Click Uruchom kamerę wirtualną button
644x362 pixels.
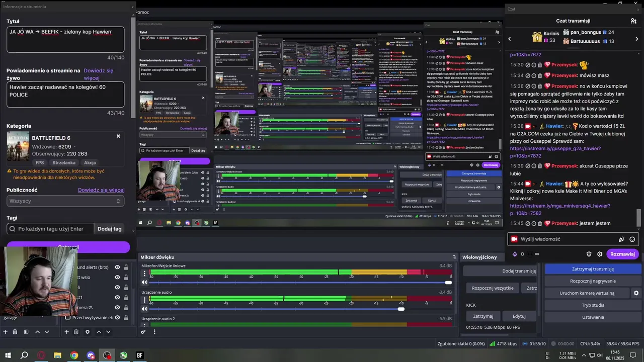point(587,293)
